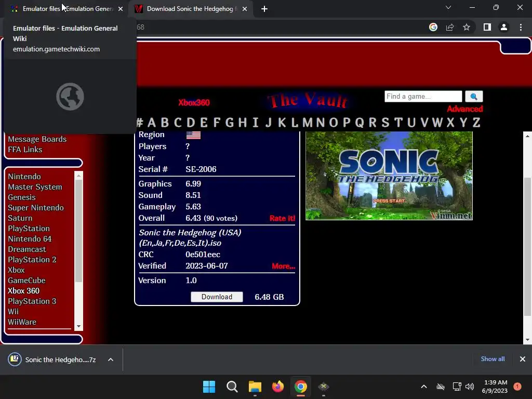Viewport: 532px width, 399px height.
Task: Browse games starting with letter M
Action: point(308,122)
